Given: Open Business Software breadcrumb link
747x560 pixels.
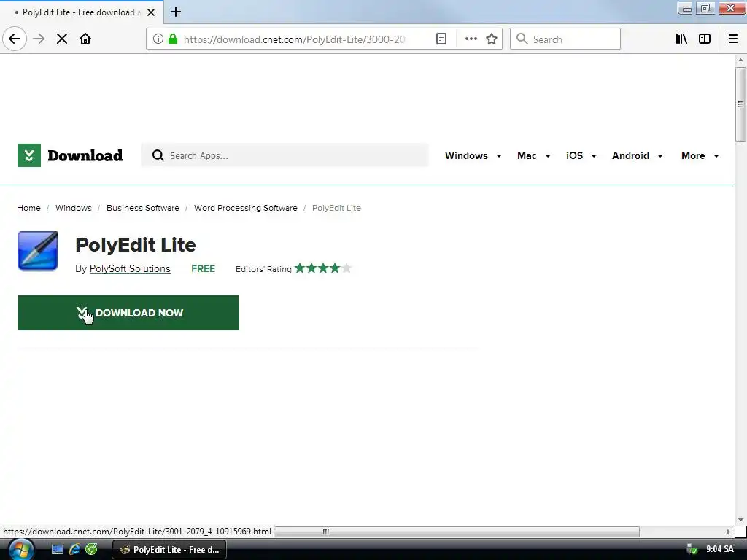Looking at the screenshot, I should (143, 208).
